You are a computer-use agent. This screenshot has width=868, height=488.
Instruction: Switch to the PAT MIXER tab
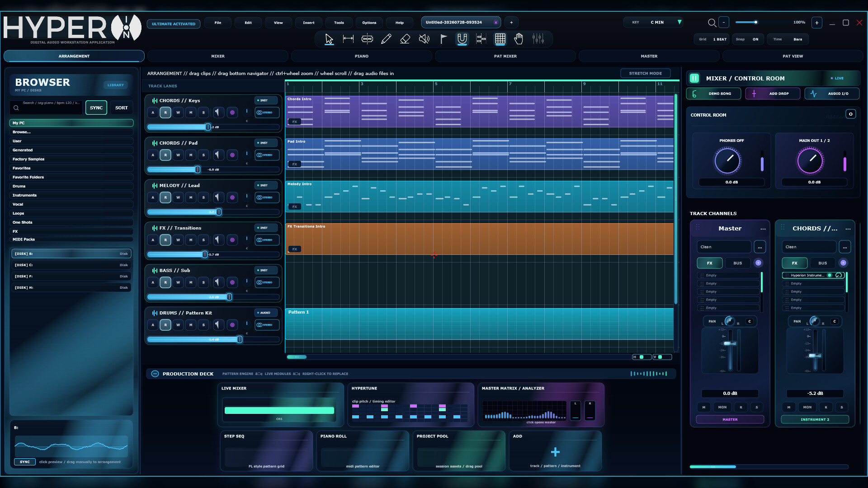505,56
